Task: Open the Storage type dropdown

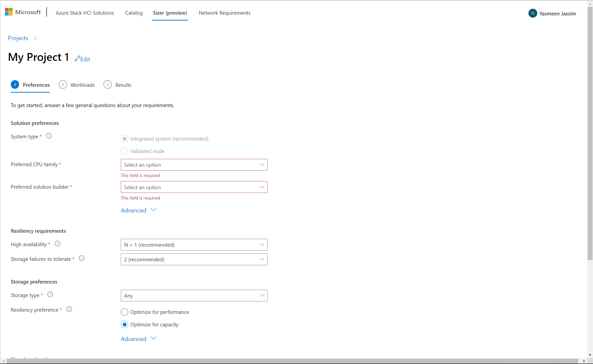Action: click(194, 296)
